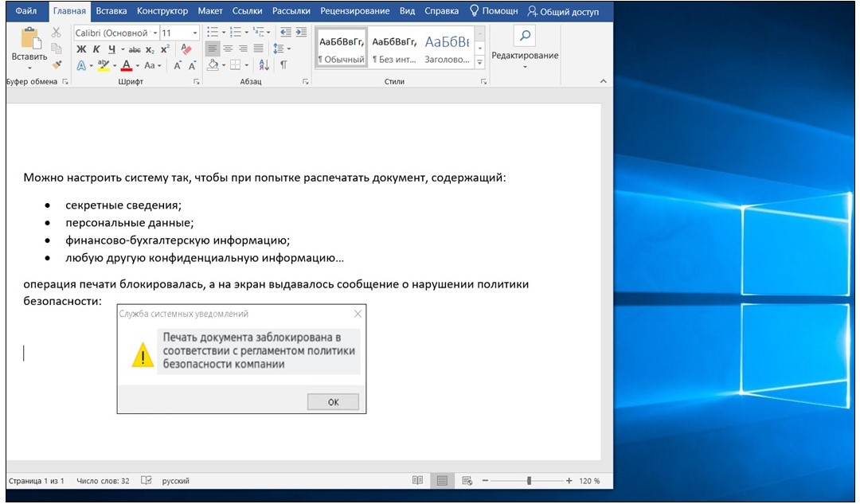The image size is (860, 504).
Task: Click the Shading paint bucket icon
Action: click(x=213, y=64)
